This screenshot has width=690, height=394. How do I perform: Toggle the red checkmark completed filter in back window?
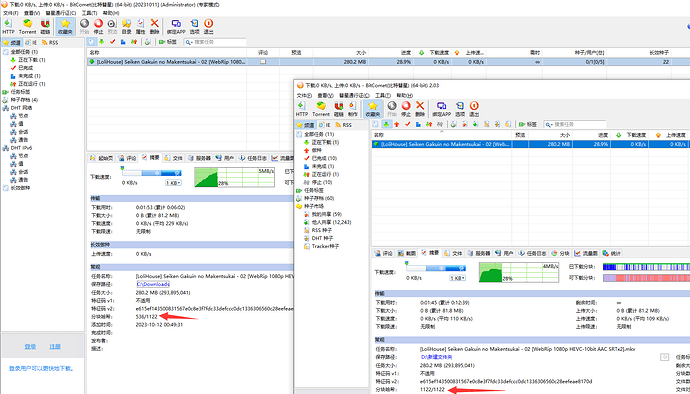pyautogui.click(x=112, y=42)
